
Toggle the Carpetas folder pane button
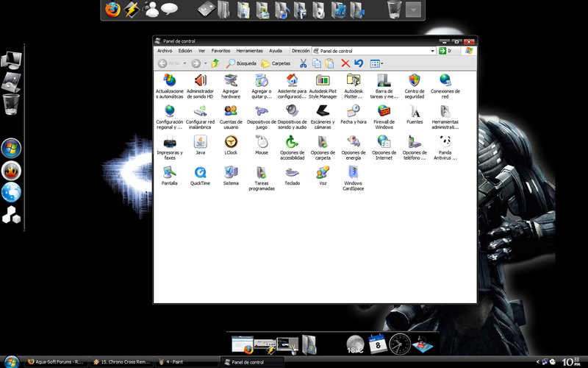click(x=276, y=63)
